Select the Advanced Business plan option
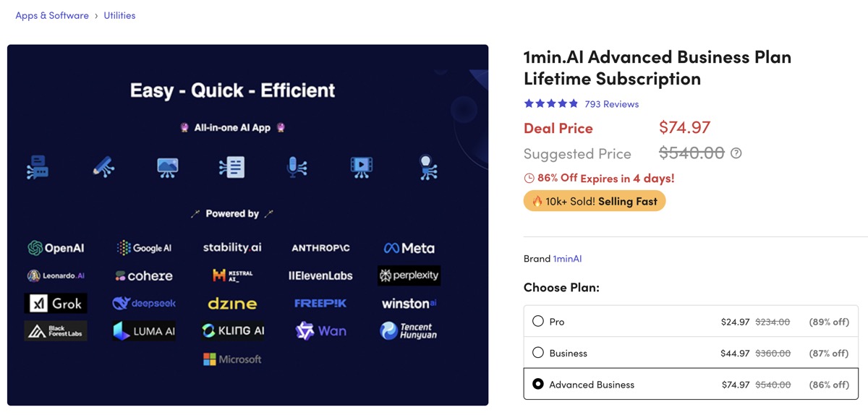The height and width of the screenshot is (415, 868). pyautogui.click(x=538, y=384)
